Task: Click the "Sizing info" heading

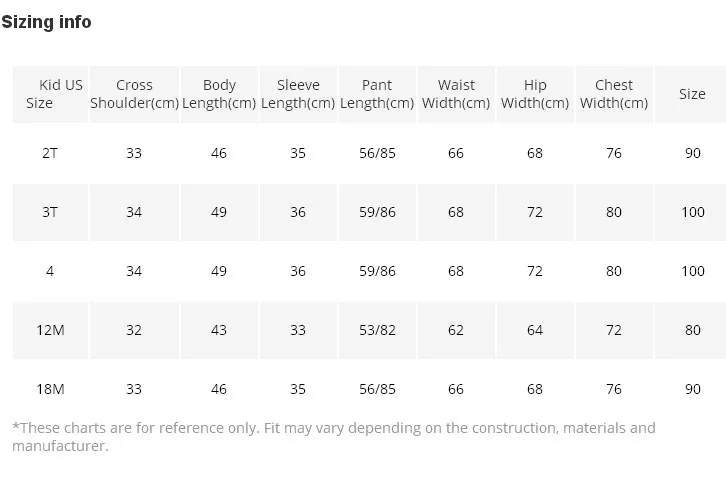Action: 46,22
